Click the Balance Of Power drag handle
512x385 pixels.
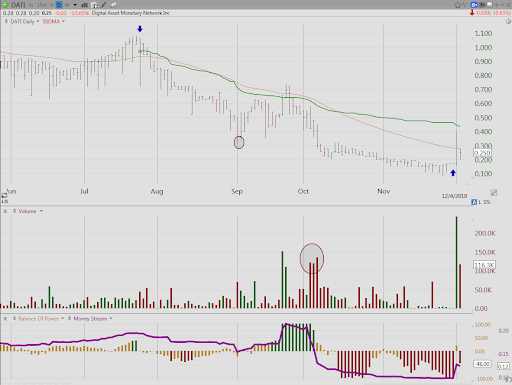point(14,319)
